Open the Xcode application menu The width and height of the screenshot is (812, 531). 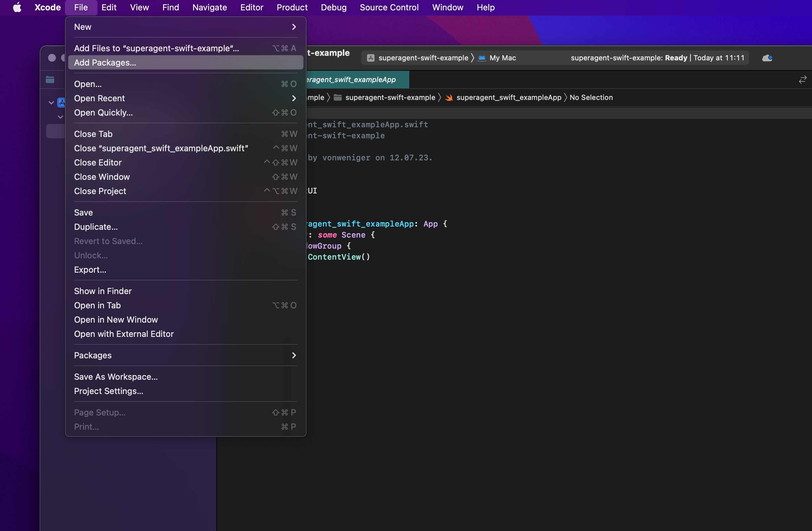[x=47, y=7]
